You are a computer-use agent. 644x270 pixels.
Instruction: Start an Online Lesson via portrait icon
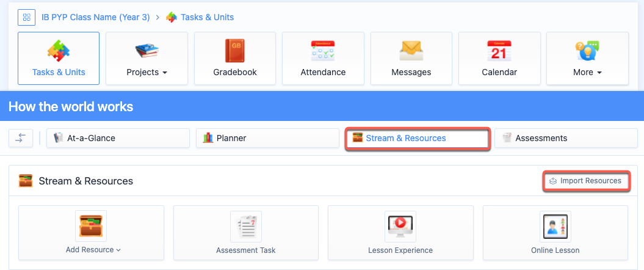(x=555, y=227)
